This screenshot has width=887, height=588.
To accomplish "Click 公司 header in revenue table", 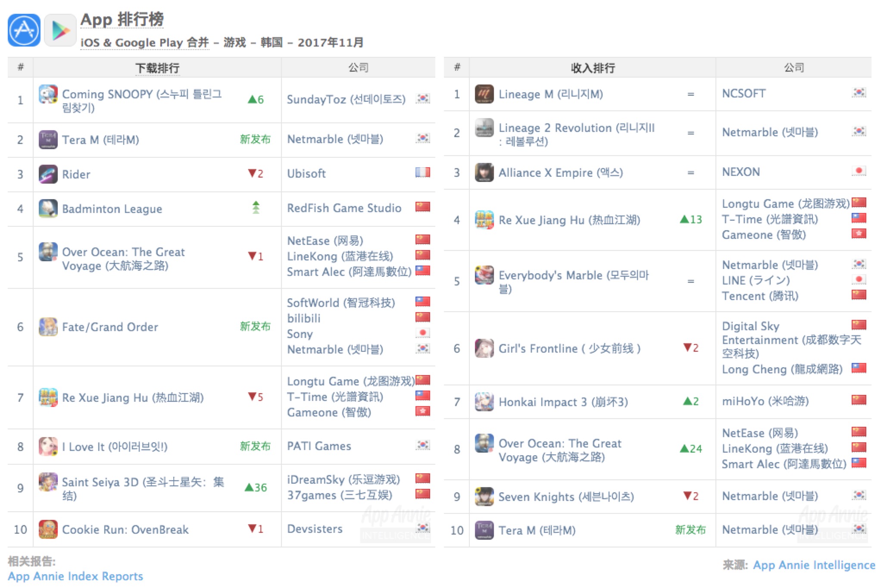I will [x=794, y=68].
